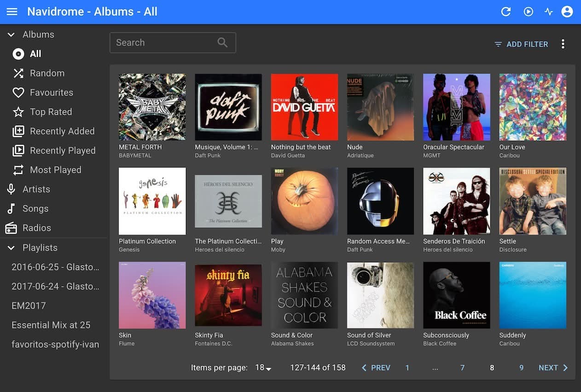Open the user account profile icon
581x392 pixels.
567,12
